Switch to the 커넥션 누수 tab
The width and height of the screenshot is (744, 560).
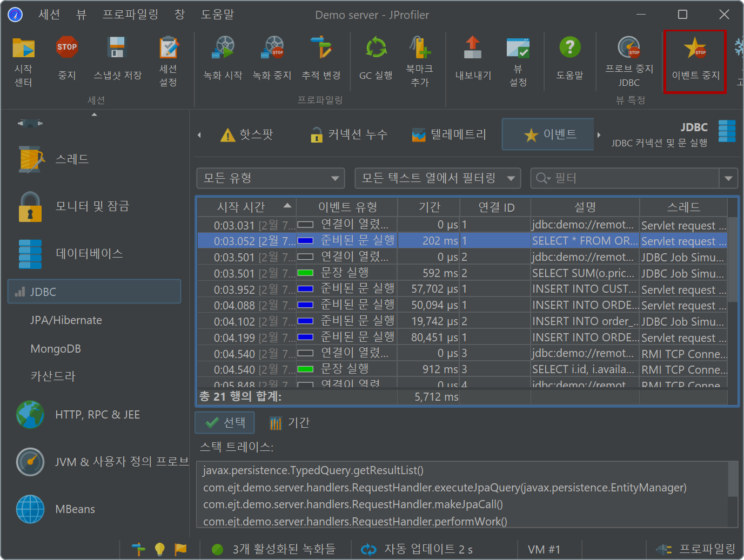tap(349, 134)
